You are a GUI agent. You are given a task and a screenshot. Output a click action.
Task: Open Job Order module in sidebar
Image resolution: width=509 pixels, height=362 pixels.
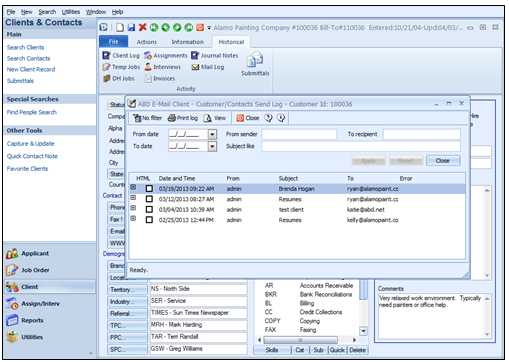pos(28,270)
